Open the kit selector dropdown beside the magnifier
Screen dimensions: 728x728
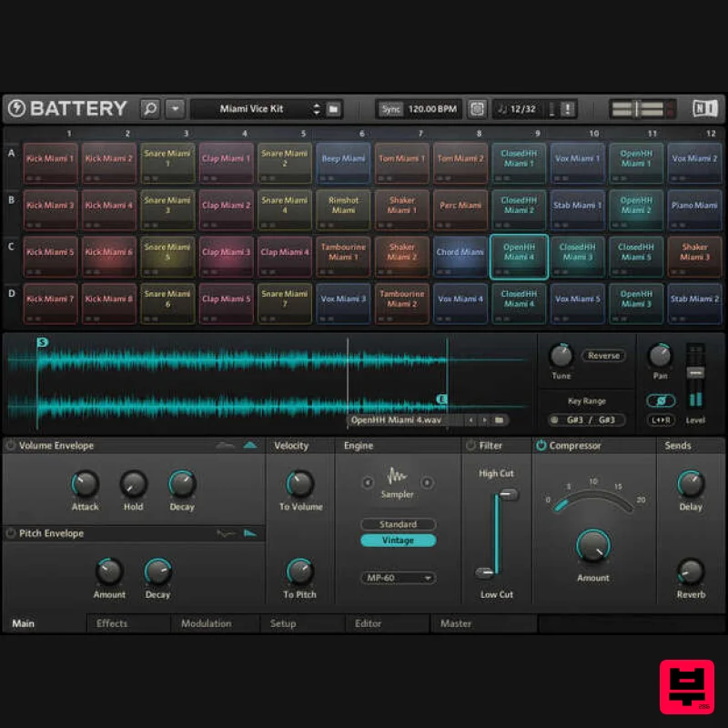(x=175, y=108)
